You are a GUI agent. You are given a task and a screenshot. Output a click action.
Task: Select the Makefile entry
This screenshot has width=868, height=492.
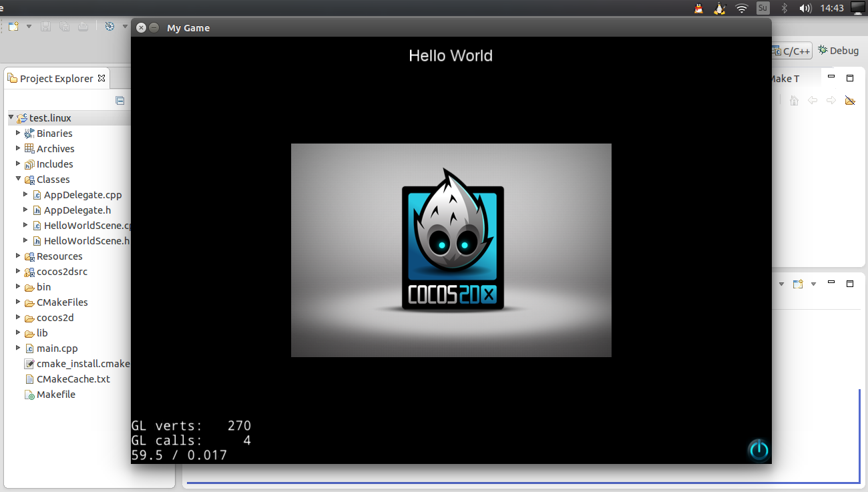(x=56, y=395)
